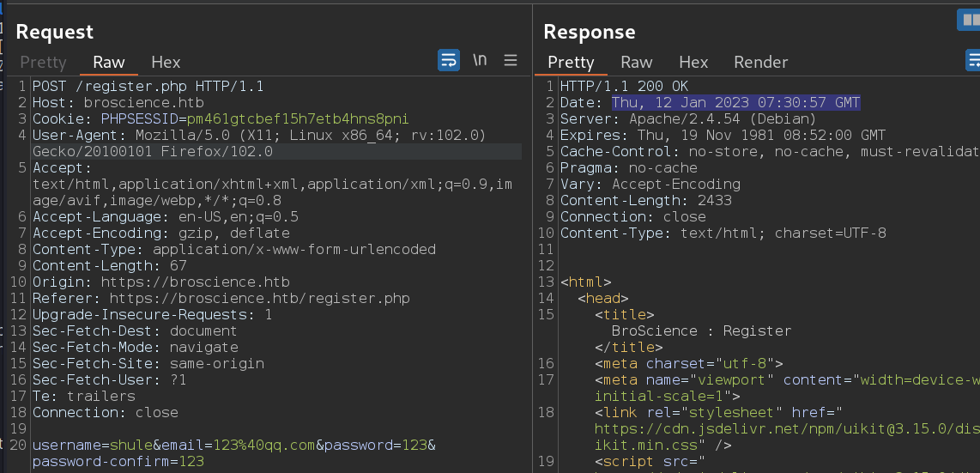This screenshot has width=980, height=473.
Task: Click the side-by-side layout icon
Action: coord(968,19)
